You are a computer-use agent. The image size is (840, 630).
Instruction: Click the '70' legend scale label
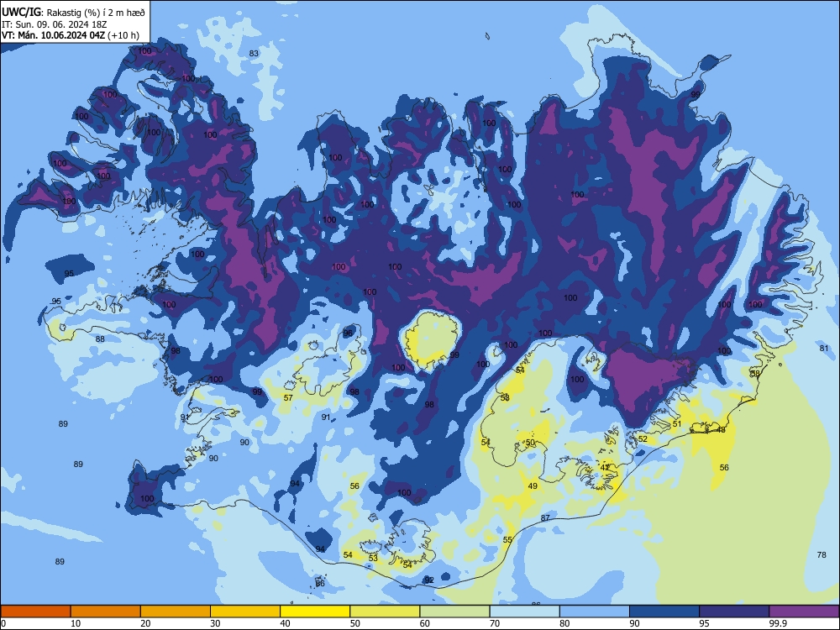click(x=495, y=623)
